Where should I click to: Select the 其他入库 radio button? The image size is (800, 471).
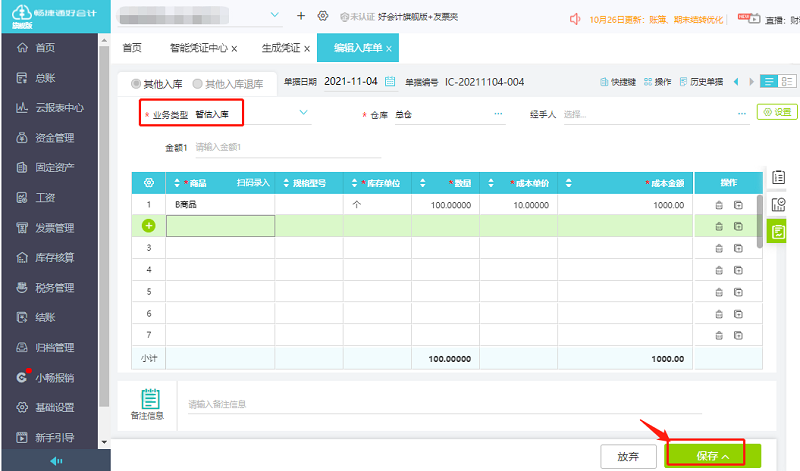pos(137,83)
